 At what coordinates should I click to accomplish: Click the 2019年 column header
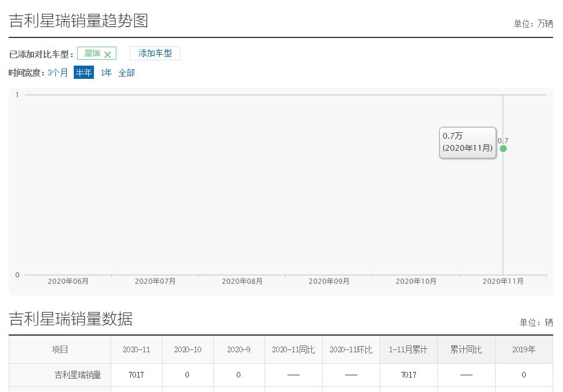tap(524, 349)
